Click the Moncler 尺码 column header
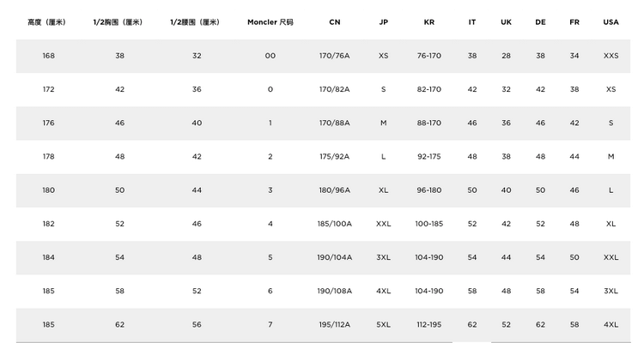644x343 pixels. (270, 22)
